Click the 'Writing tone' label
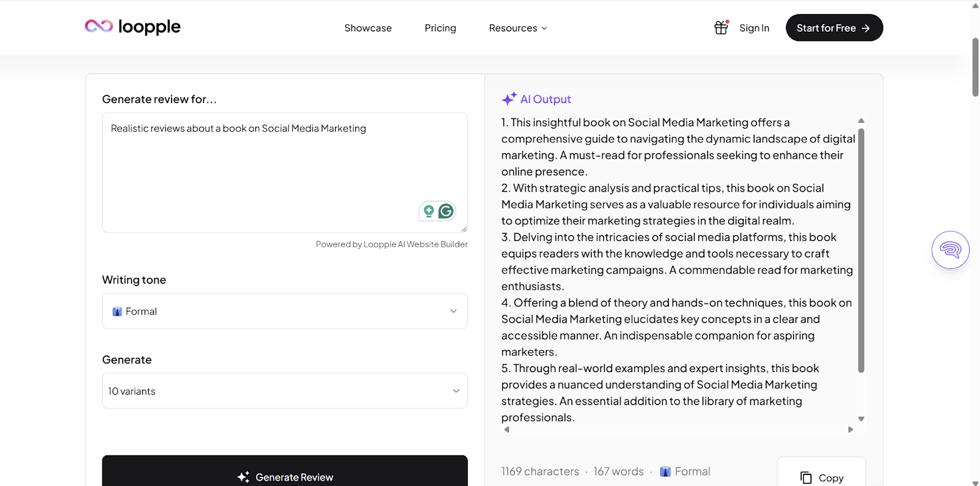The image size is (980, 486). click(134, 280)
